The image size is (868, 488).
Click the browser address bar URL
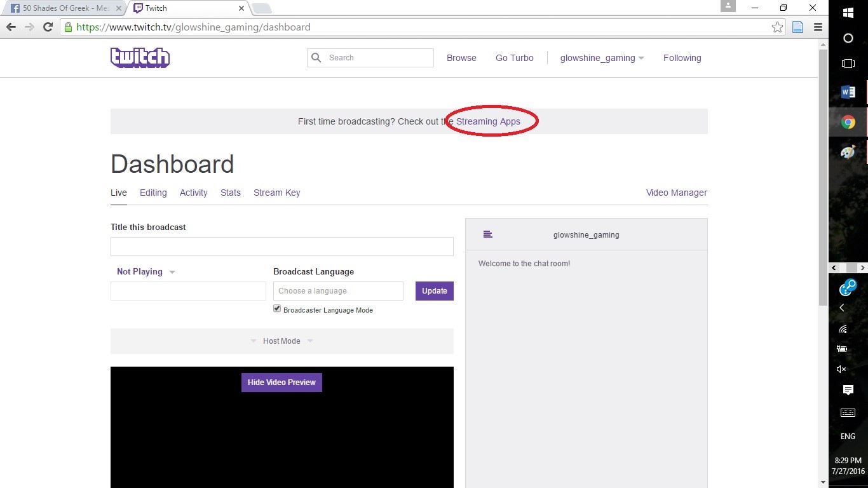click(193, 27)
